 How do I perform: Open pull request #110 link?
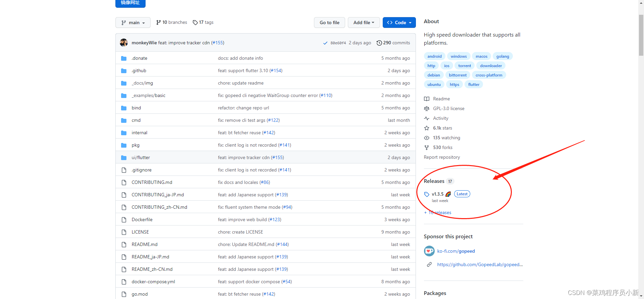point(326,95)
